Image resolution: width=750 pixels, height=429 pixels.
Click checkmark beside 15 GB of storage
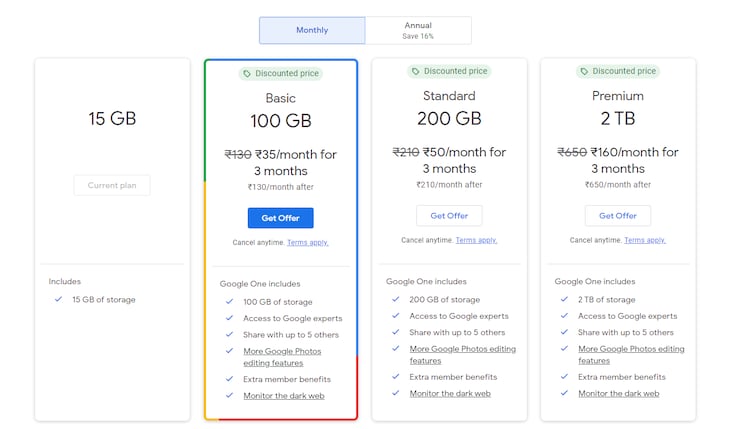tap(59, 299)
